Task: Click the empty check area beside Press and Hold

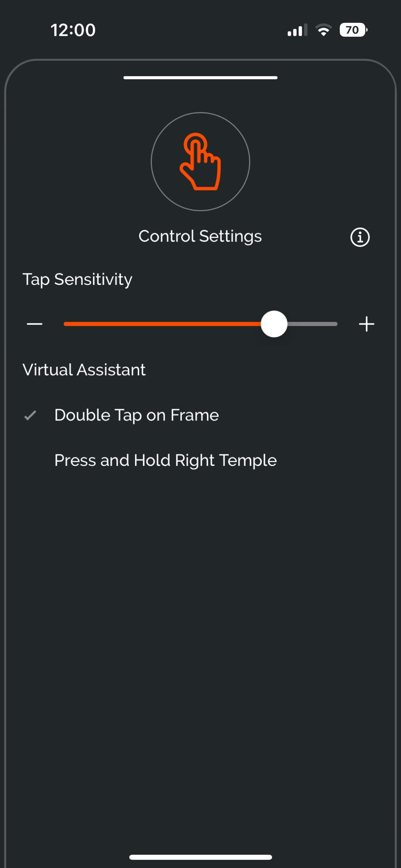Action: [30, 461]
